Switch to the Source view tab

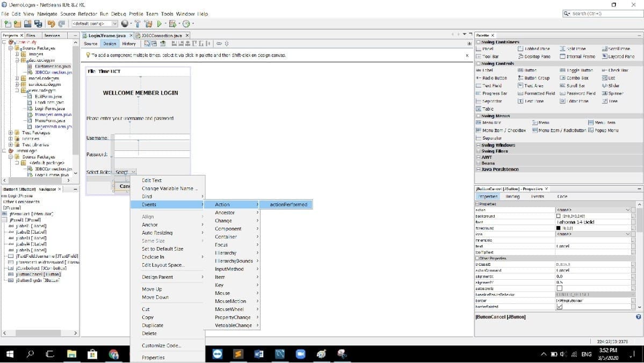[x=91, y=43]
